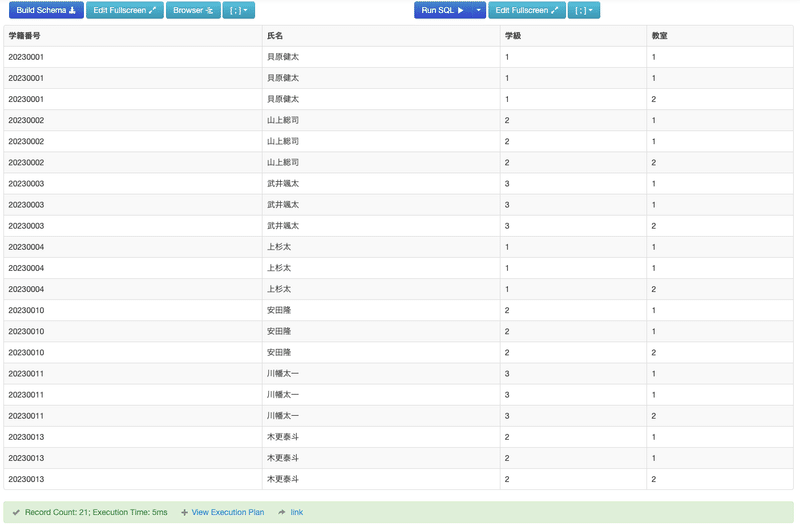This screenshot has height=524, width=800.
Task: Select 20230010 in the row with 教室 2
Action: click(x=26, y=352)
